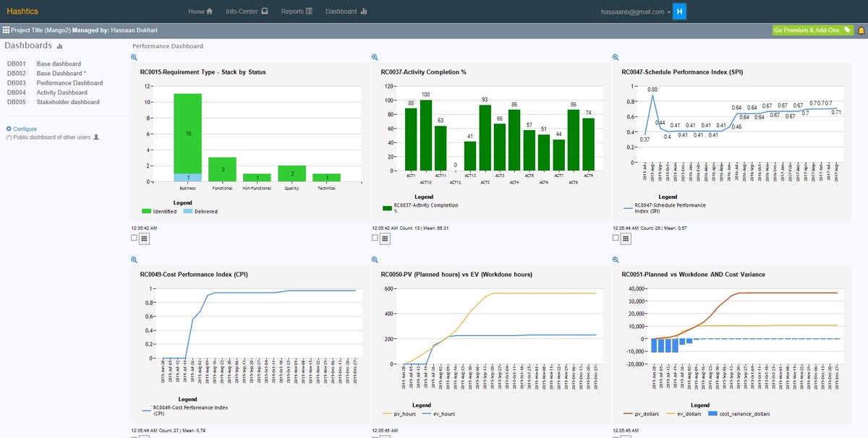
Task: Zoom into the RC0050 PV vs EV chart
Action: point(375,260)
